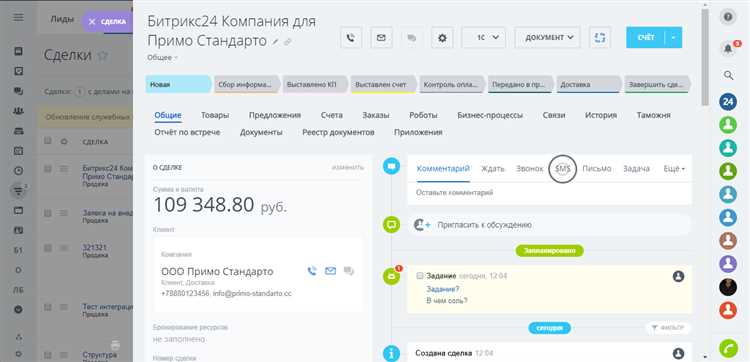Click изменить in О сделке section
This screenshot has width=750, height=362.
[348, 167]
